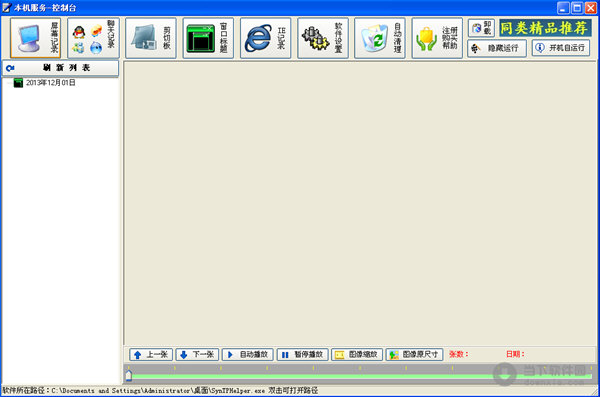The width and height of the screenshot is (600, 397).
Task: Click the 卸载 uninstall button
Action: click(481, 28)
